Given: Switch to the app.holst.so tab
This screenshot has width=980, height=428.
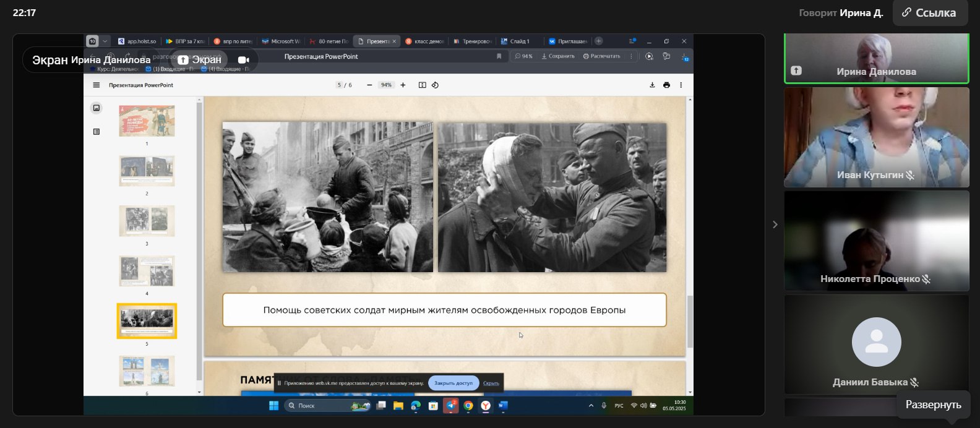Looking at the screenshot, I should tap(137, 41).
